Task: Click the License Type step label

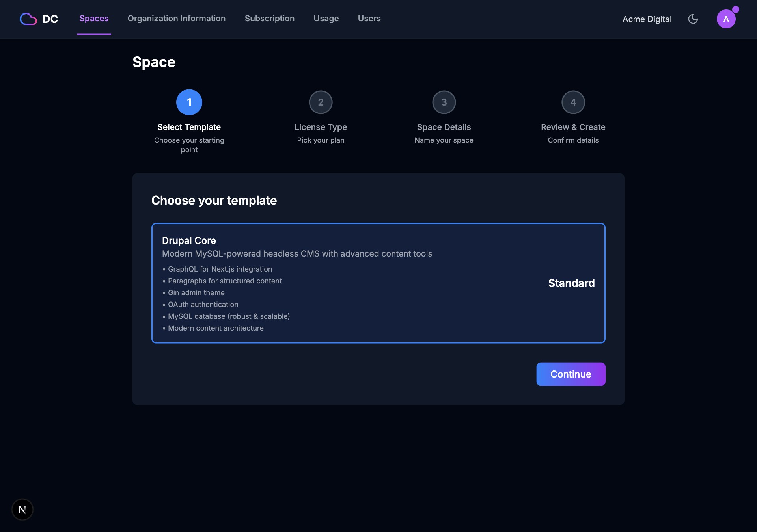Action: [x=321, y=127]
